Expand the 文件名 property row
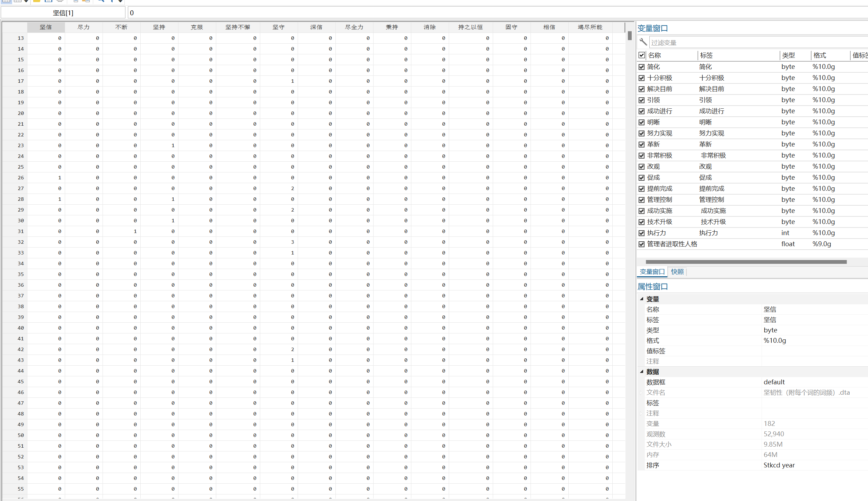Viewport: 868px width, 501px height. point(641,393)
